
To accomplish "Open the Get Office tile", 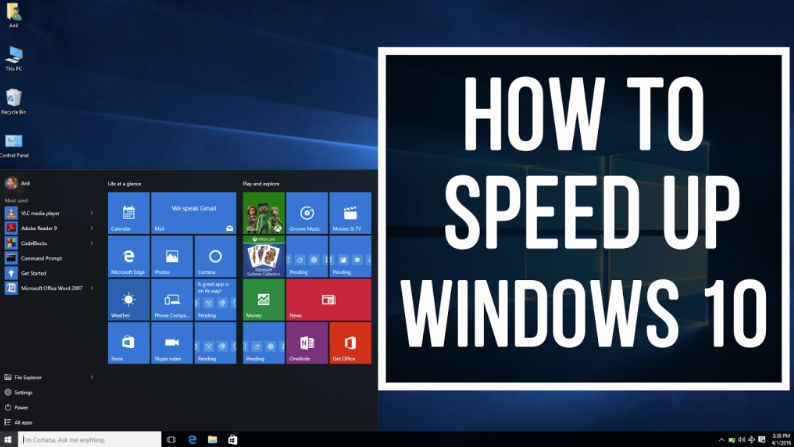I will click(350, 343).
